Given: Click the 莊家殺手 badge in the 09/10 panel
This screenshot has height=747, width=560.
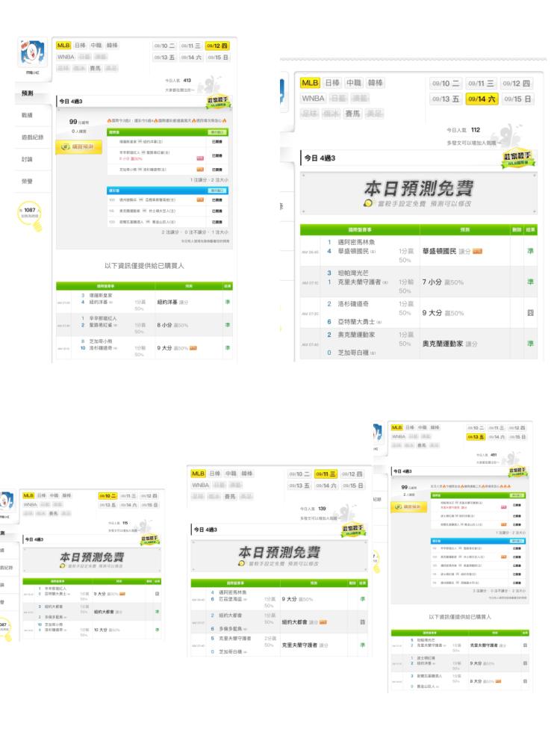Looking at the screenshot, I should pos(150,540).
